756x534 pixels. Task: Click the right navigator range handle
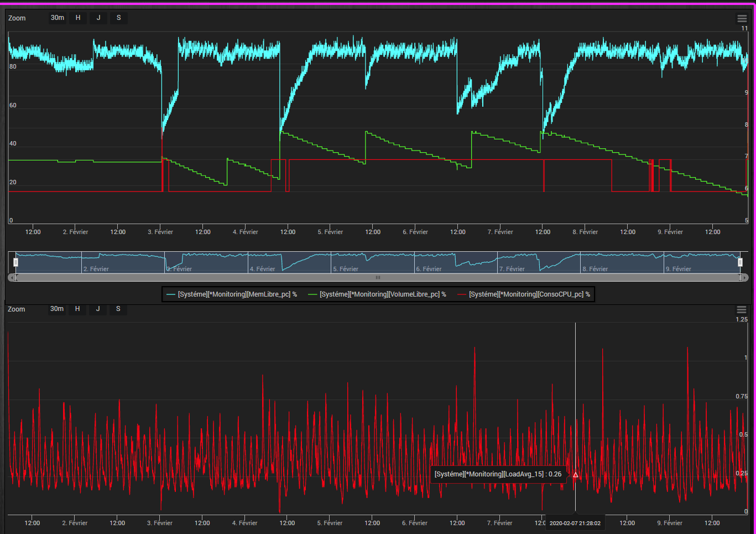(x=740, y=262)
